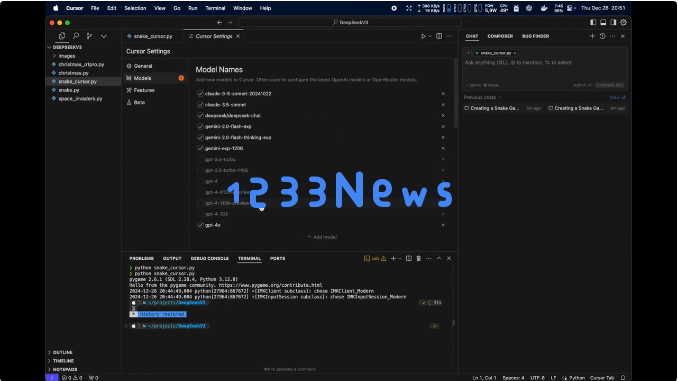This screenshot has height=381, width=678.
Task: Uncheck claude-3.5-sonnet model
Action: (x=200, y=105)
